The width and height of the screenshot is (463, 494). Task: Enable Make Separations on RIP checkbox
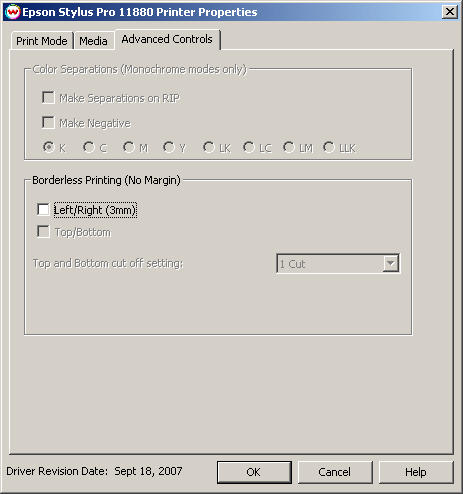coord(48,98)
